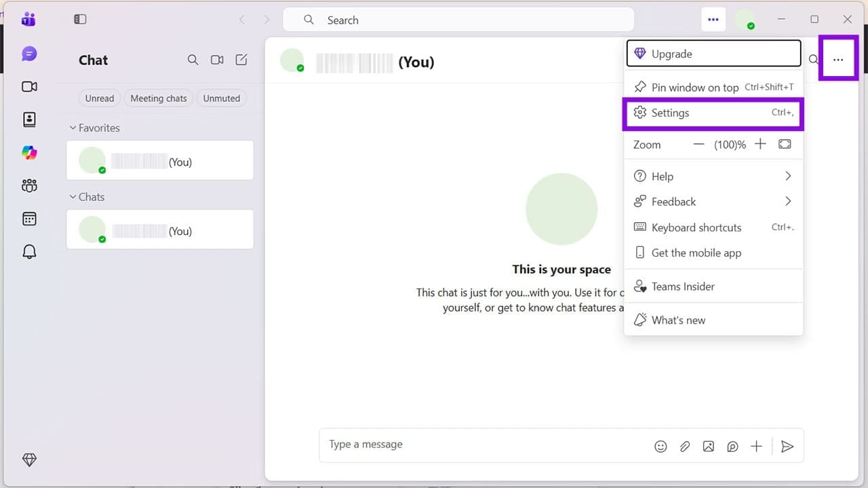The height and width of the screenshot is (488, 868).
Task: Open the People contacts sidebar icon
Action: pos(29,119)
